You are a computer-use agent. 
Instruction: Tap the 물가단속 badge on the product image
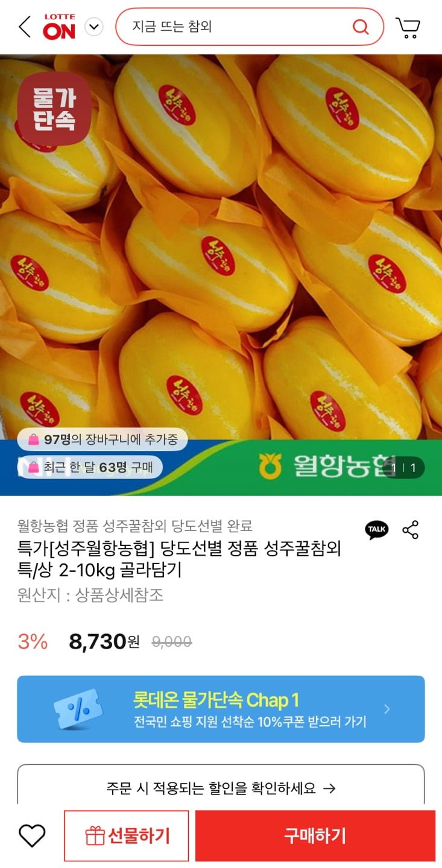[54, 108]
